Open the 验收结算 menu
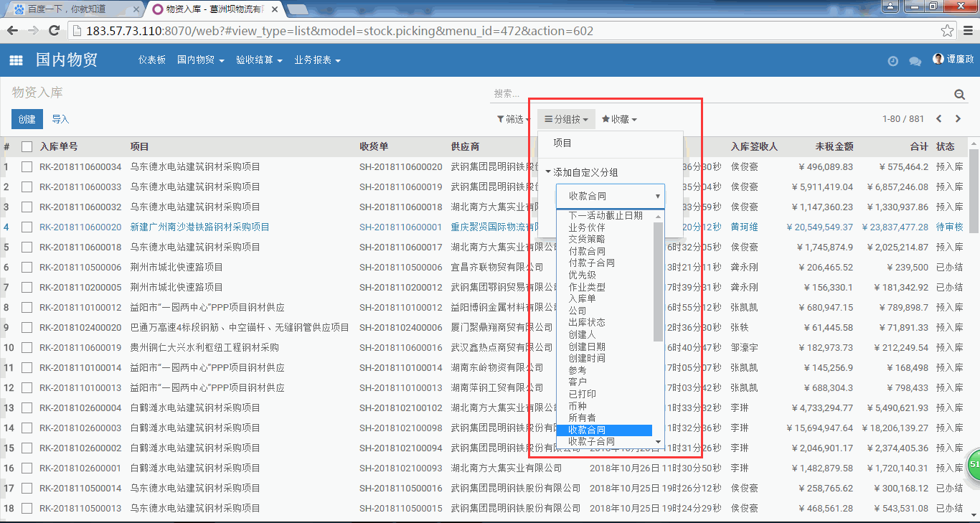980x523 pixels. click(x=258, y=60)
